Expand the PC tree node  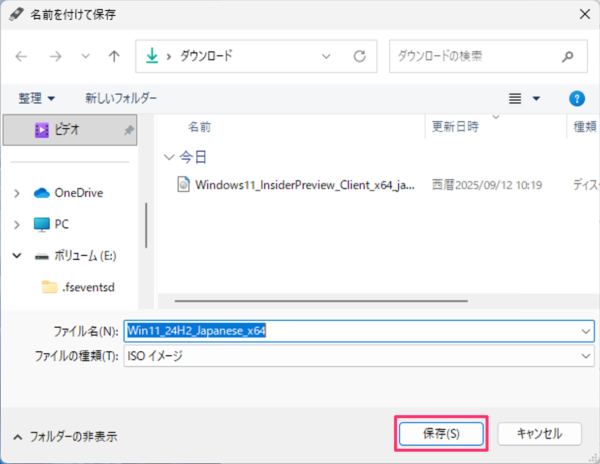click(17, 225)
